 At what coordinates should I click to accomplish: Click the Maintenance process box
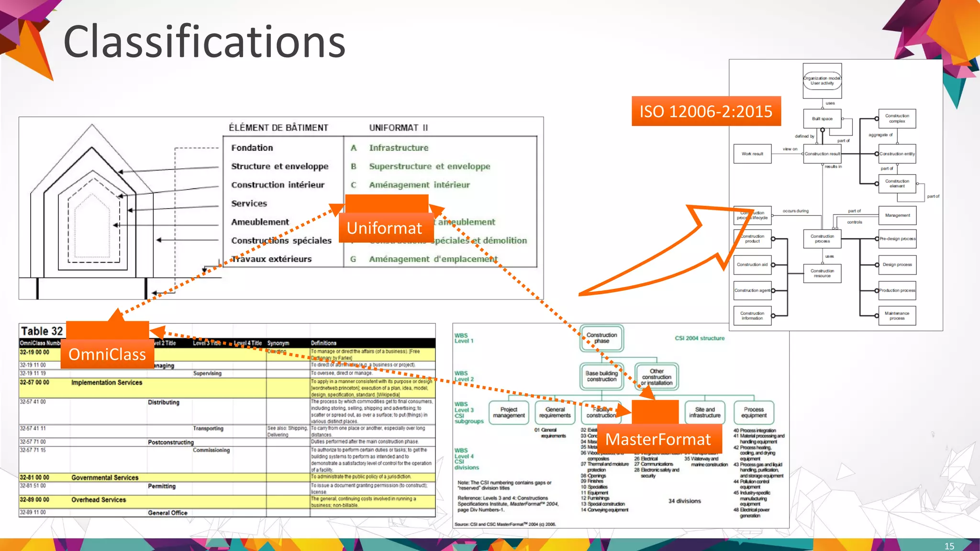897,316
